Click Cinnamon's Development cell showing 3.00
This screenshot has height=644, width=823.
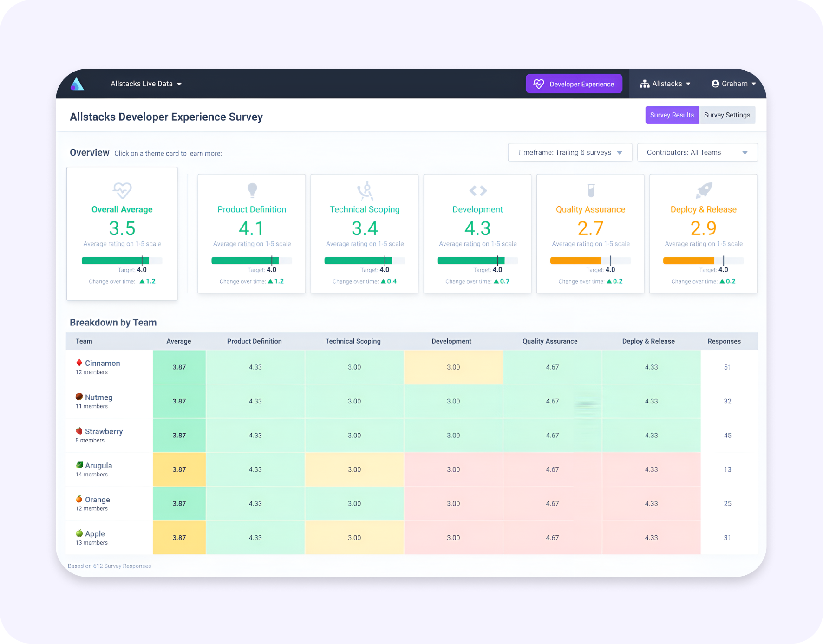pyautogui.click(x=453, y=367)
